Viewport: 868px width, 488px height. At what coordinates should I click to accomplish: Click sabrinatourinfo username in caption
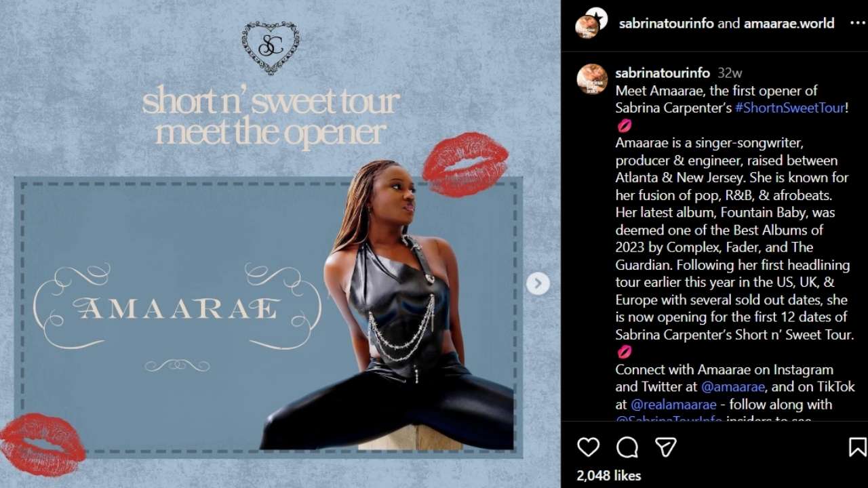[663, 73]
